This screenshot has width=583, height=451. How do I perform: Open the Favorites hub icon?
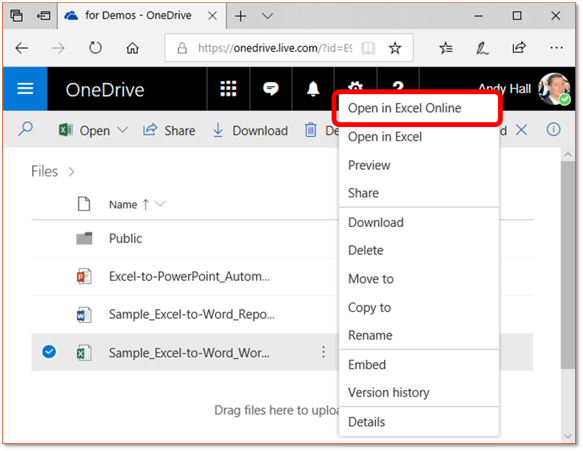(x=445, y=48)
